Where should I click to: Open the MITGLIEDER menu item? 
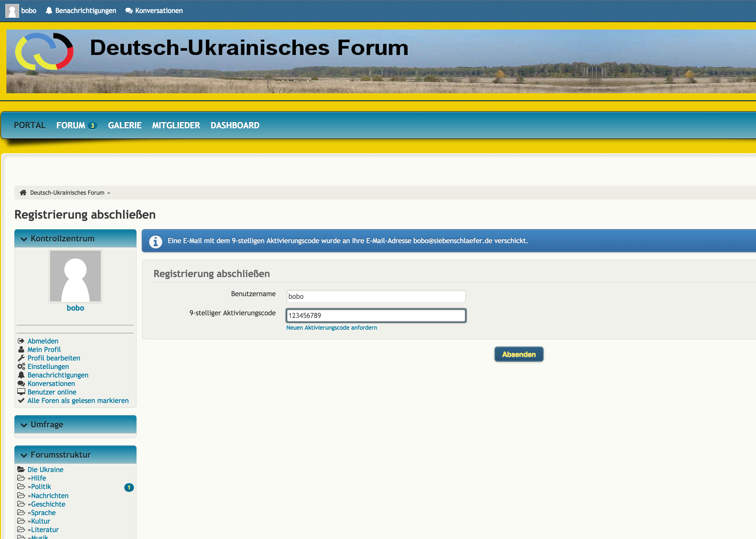coord(176,125)
